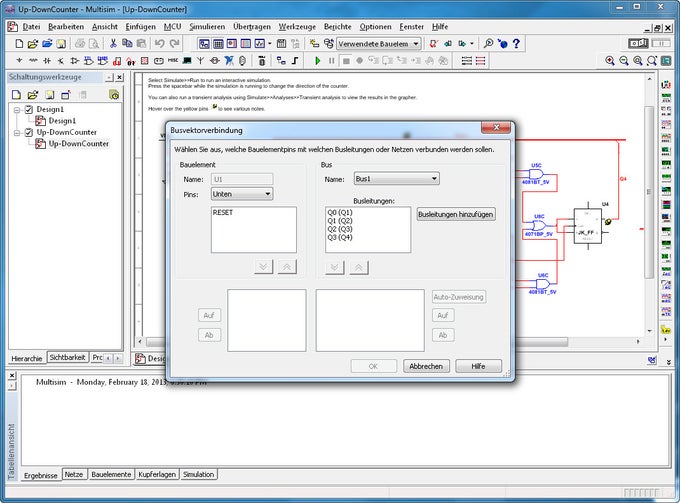Switch to the Simulation tab
This screenshot has width=680, height=503.
198,474
